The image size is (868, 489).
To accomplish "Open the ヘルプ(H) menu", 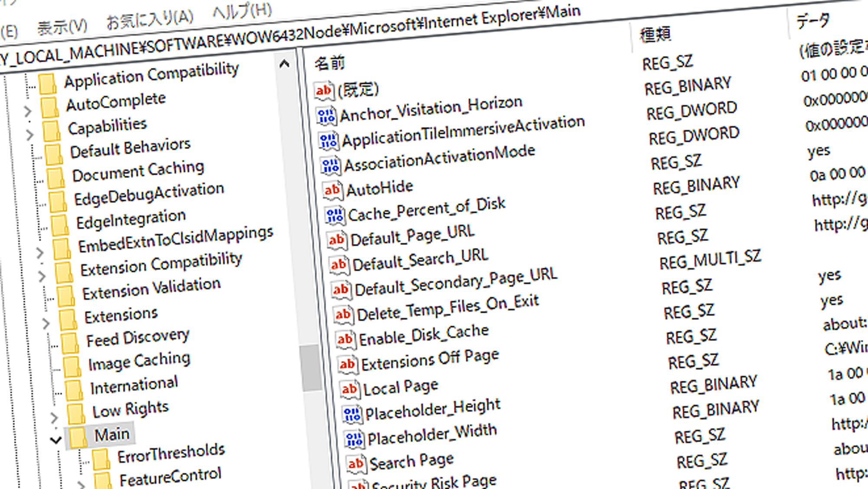I will click(x=242, y=11).
